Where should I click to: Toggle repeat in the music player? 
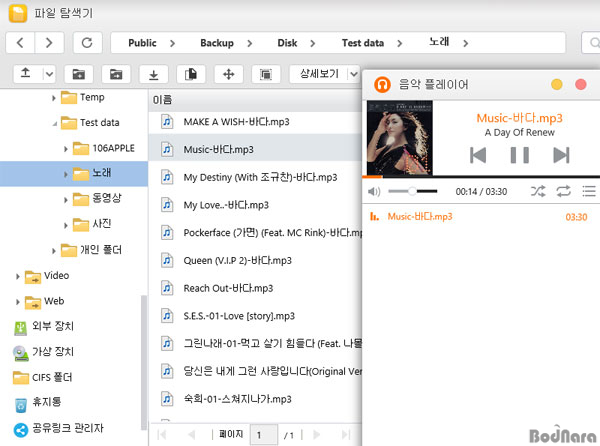pos(564,191)
